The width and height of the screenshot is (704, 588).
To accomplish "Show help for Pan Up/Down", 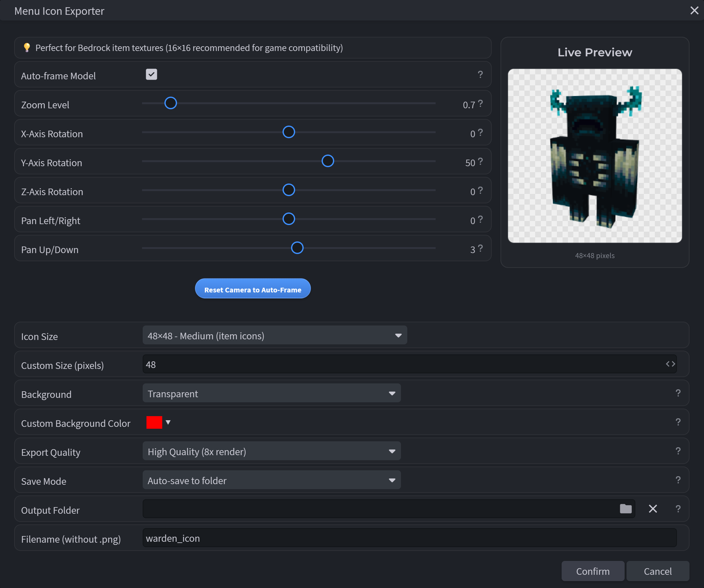I will pyautogui.click(x=480, y=248).
